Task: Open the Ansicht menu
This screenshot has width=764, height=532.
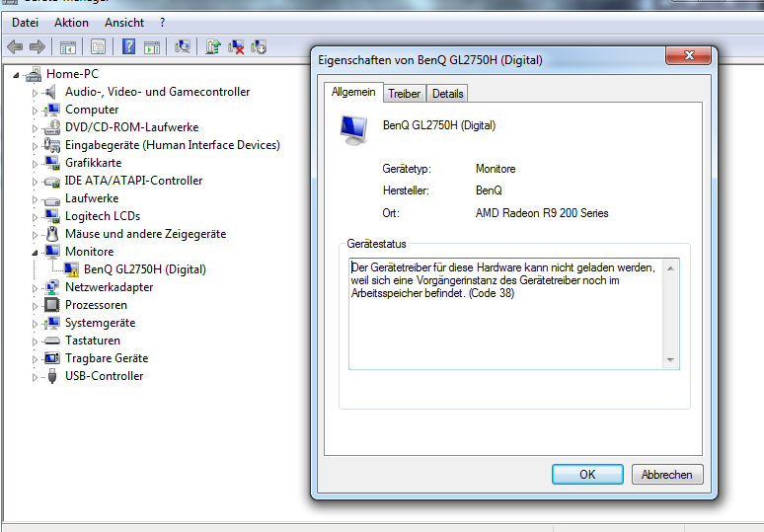Action: point(124,23)
